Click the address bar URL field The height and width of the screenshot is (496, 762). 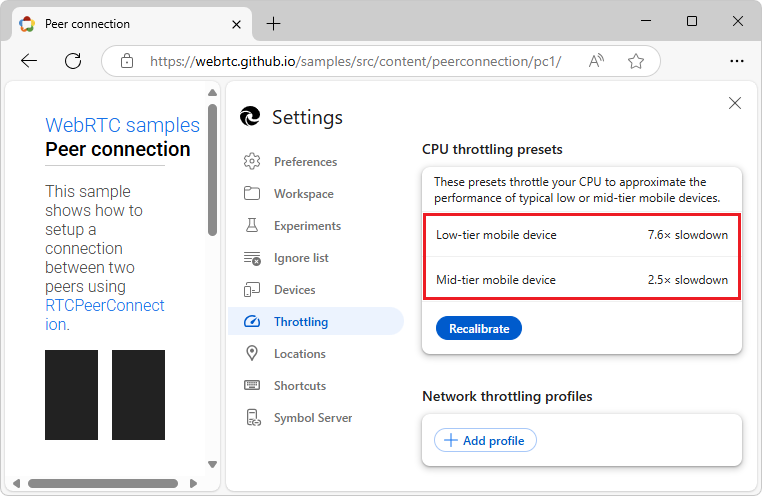click(355, 62)
